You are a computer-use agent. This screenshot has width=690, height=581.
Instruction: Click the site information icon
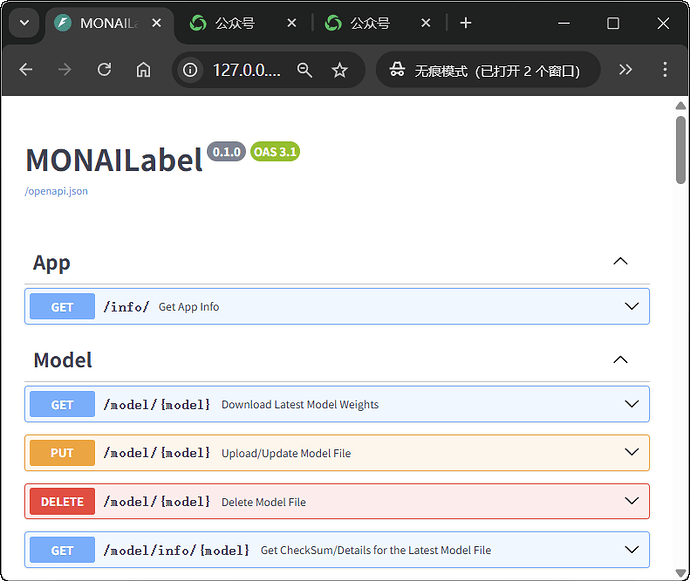pos(192,70)
